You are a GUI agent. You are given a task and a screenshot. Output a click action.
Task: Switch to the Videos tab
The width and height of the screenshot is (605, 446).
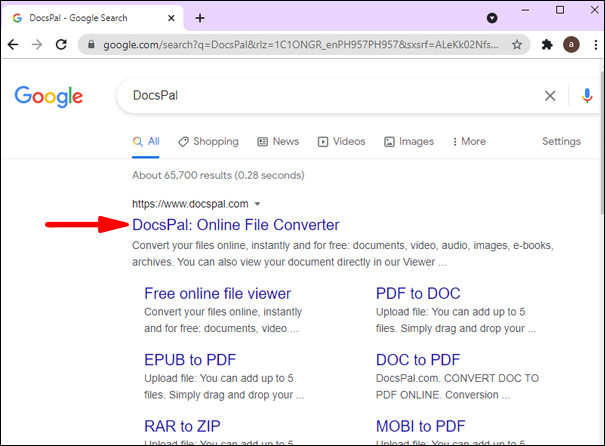point(341,142)
